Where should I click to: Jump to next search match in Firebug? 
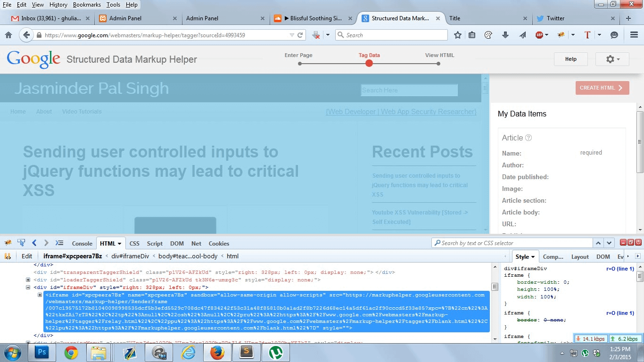(610, 243)
